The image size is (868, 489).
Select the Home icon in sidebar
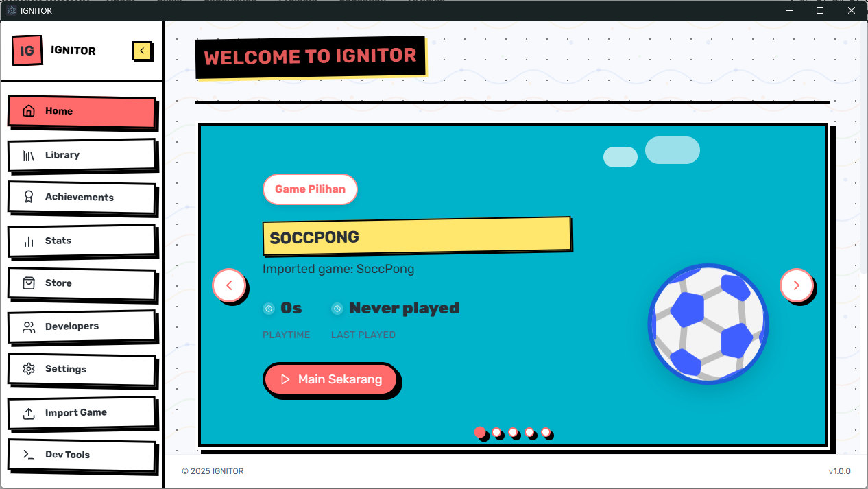tap(29, 110)
